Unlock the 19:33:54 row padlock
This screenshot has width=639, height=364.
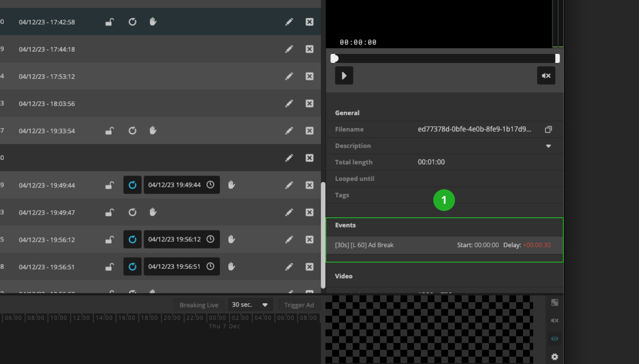click(x=109, y=131)
